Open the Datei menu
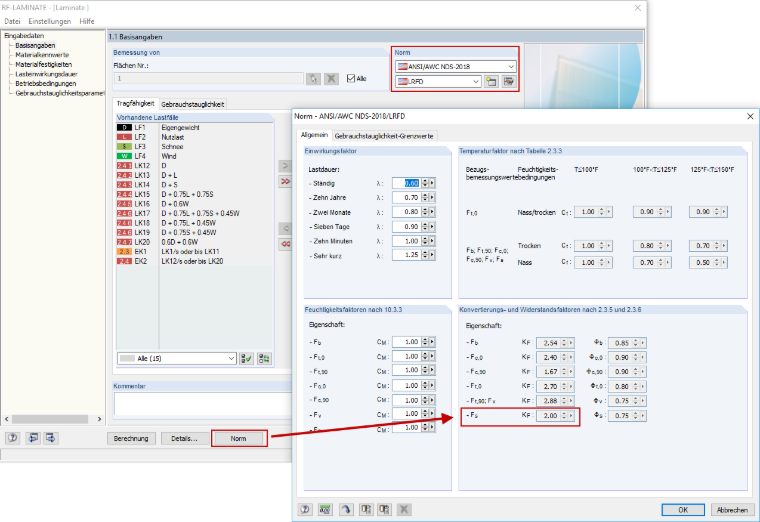This screenshot has width=760, height=522. point(12,21)
